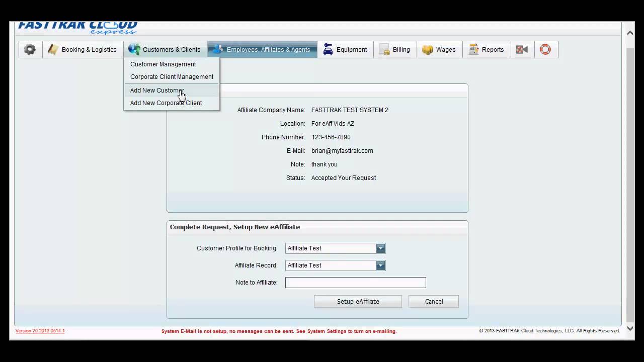Screen dimensions: 644x362
Task: Open the Reports menu
Action: click(487, 49)
